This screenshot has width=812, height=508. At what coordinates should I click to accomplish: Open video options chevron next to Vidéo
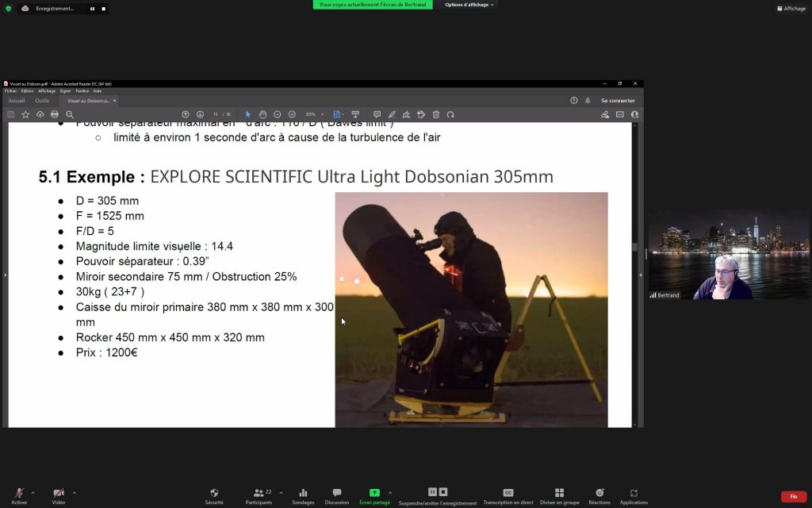point(74,492)
